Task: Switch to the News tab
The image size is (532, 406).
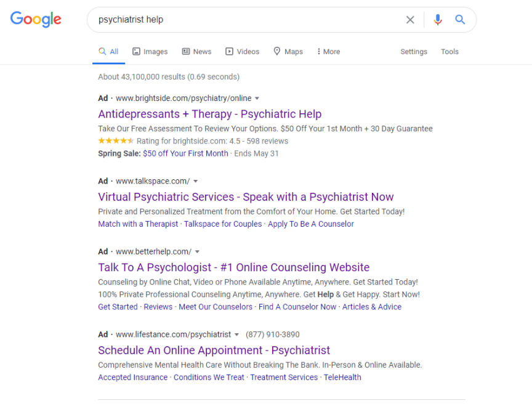Action: (x=197, y=52)
